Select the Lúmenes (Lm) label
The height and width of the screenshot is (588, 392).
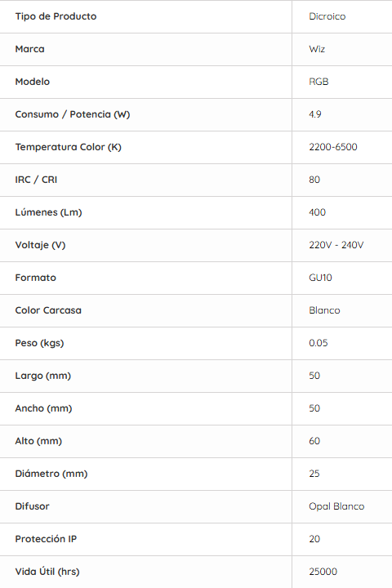click(48, 212)
